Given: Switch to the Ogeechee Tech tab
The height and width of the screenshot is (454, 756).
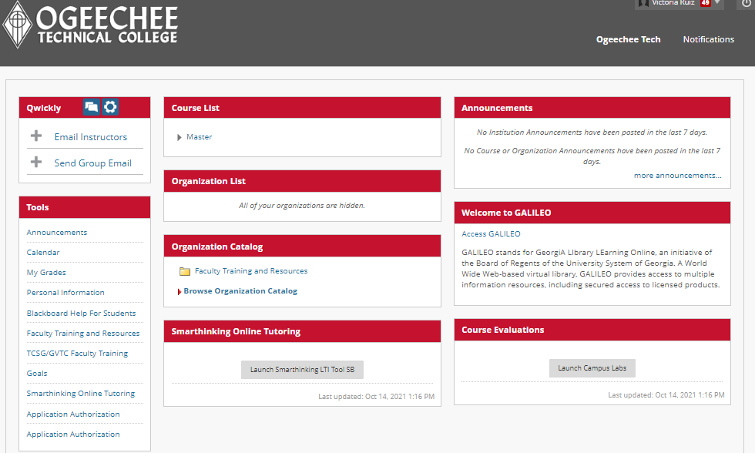Looking at the screenshot, I should (628, 40).
